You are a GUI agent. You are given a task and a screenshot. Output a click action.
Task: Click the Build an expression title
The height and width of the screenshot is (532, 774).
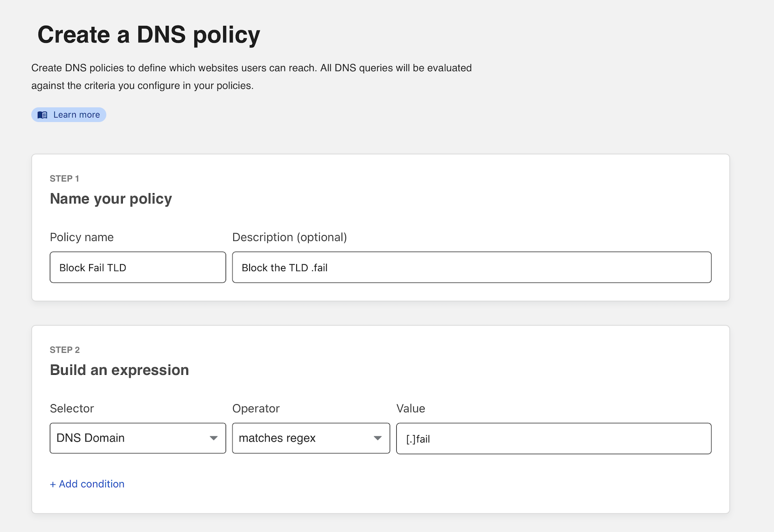click(119, 369)
